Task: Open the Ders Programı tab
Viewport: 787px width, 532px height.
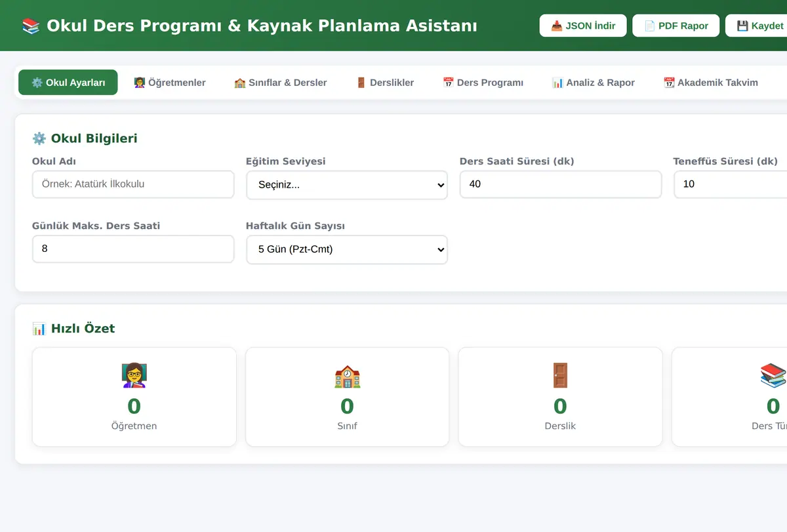Action: click(483, 83)
